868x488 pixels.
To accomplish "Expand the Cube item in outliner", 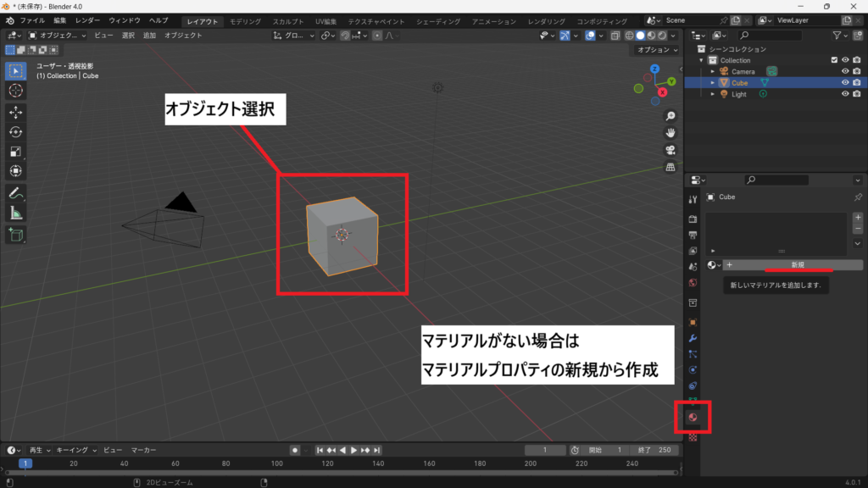I will tap(712, 82).
